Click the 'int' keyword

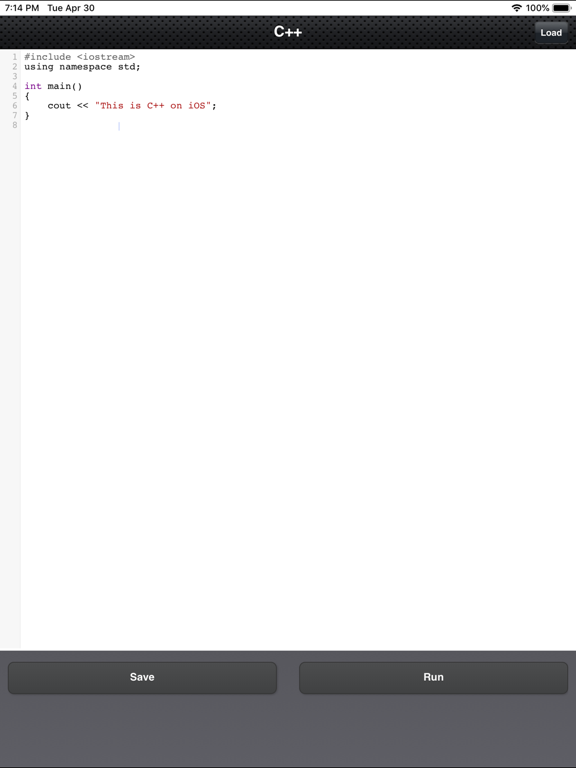33,86
